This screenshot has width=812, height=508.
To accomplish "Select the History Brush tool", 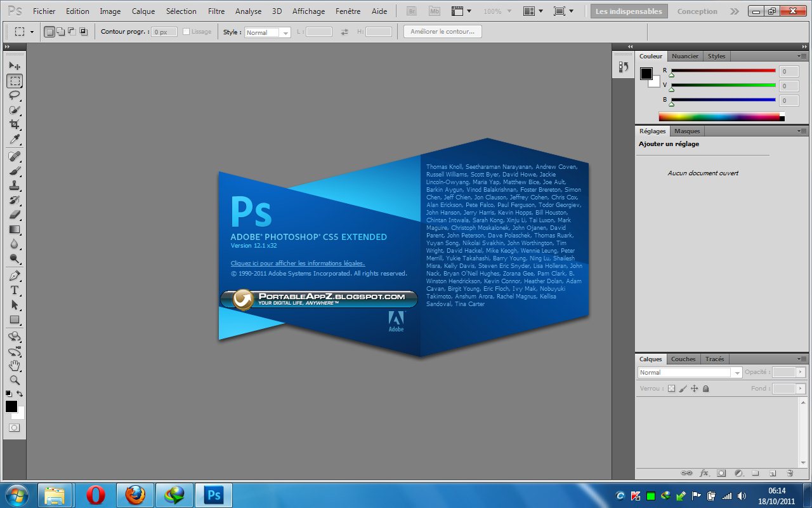I will [x=15, y=200].
